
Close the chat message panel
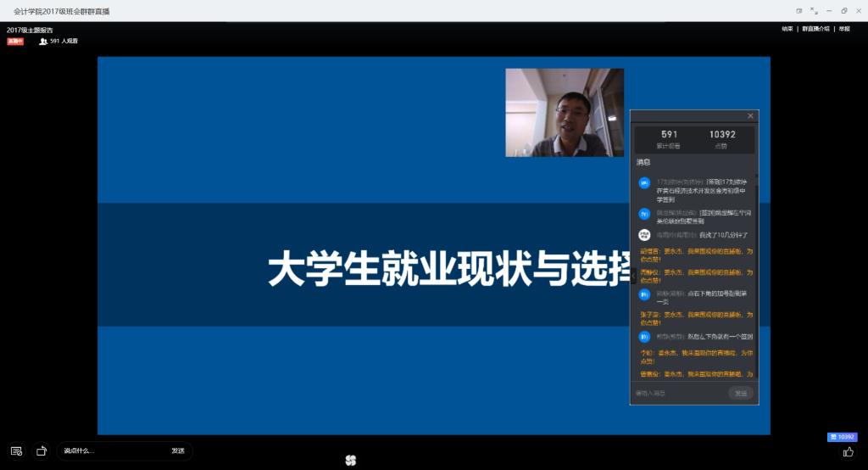[750, 116]
